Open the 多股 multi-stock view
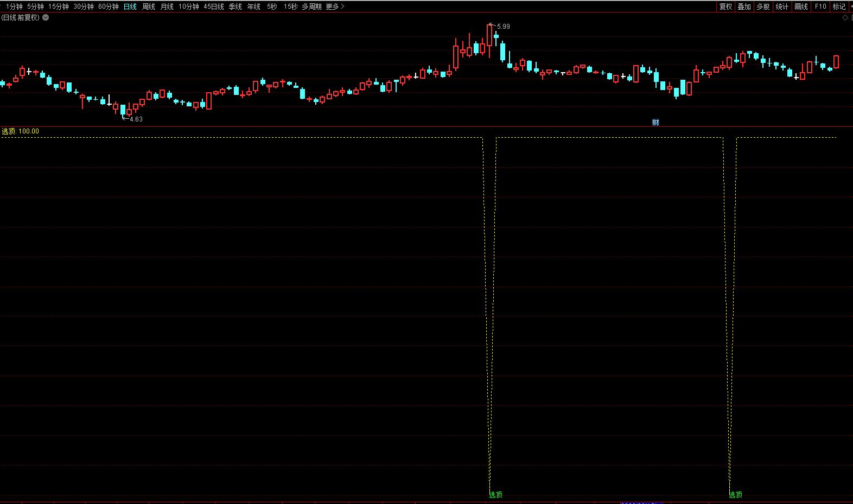Screen dimensions: 853x504 click(x=763, y=7)
